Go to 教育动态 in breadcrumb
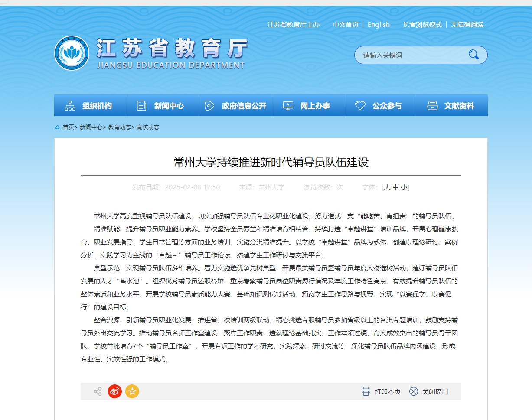Screen dimensions: 532x420 pyautogui.click(x=119, y=127)
